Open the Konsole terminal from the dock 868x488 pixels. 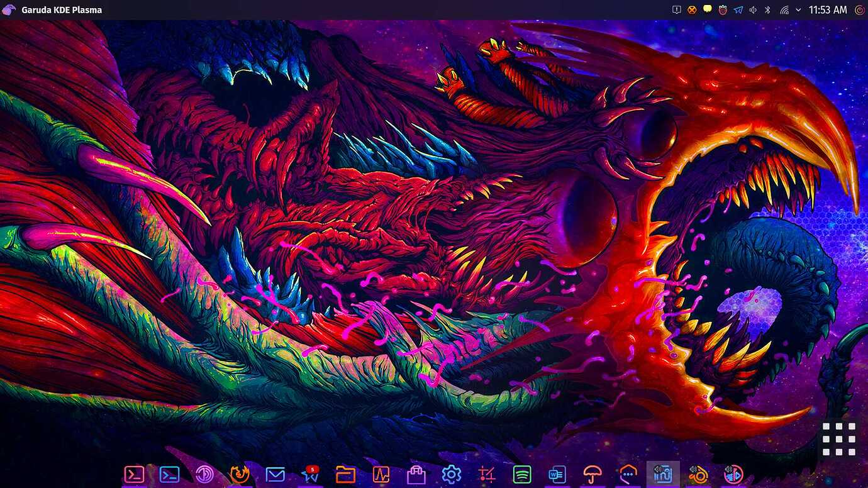click(x=134, y=474)
